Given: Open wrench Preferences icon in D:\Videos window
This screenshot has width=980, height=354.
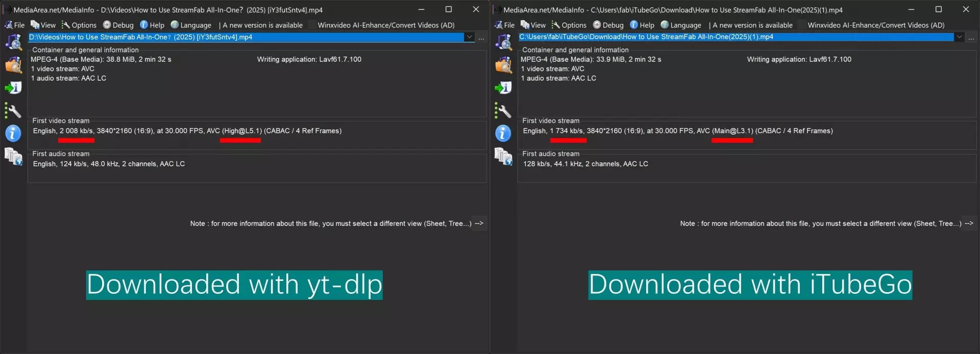Looking at the screenshot, I should 13,111.
